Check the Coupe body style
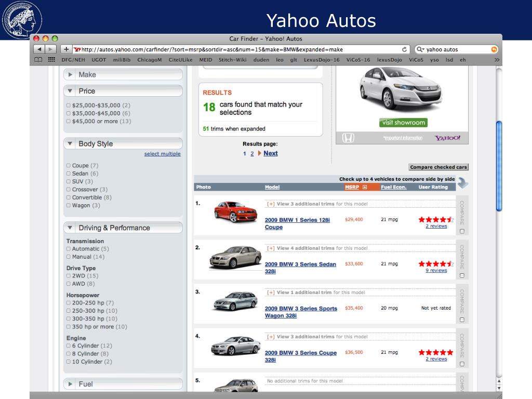Screen dimensions: 532x399 69,166
